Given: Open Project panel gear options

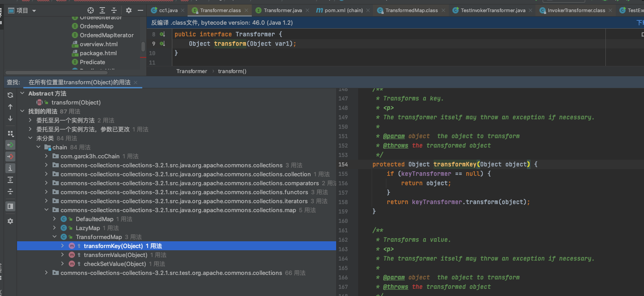Looking at the screenshot, I should coord(129,10).
